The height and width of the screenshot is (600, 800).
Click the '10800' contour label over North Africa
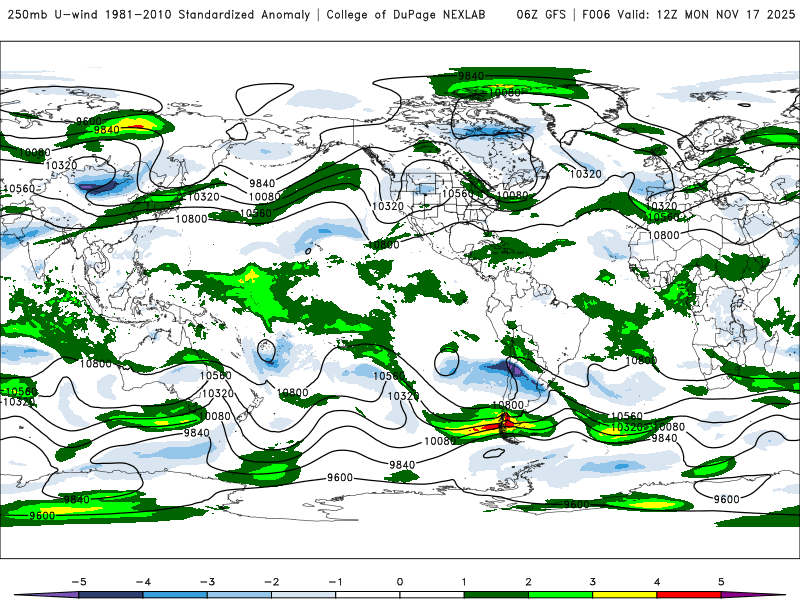[x=664, y=235]
